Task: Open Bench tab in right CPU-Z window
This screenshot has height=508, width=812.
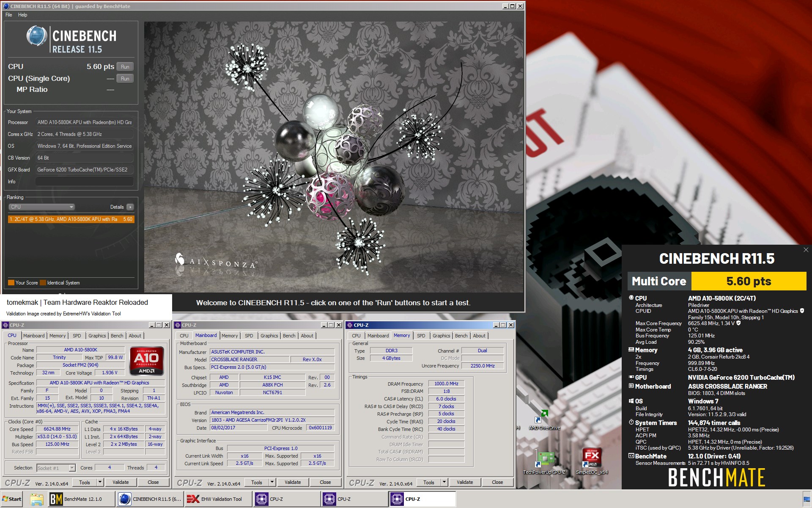Action: [461, 336]
